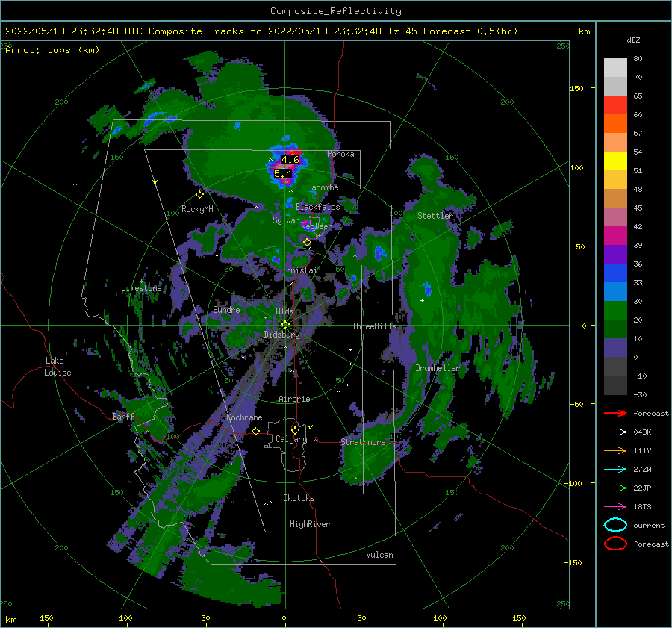This screenshot has height=628, width=672.
Task: Click the Annot: tops (km) label
Action: click(x=52, y=50)
